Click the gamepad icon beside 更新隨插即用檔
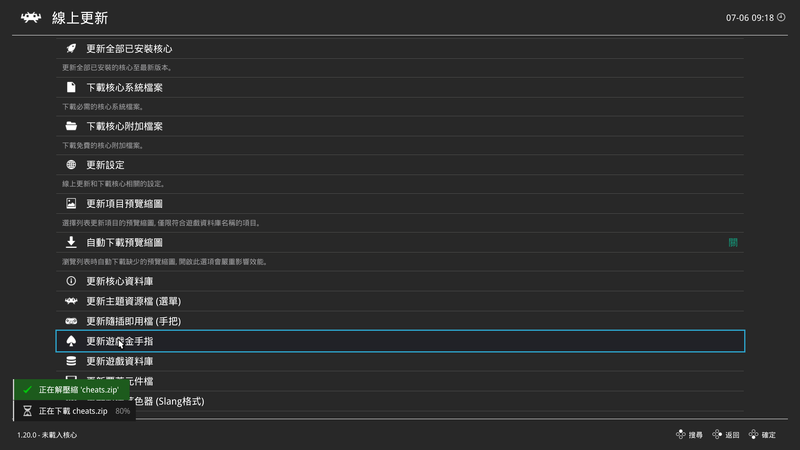 coord(71,321)
